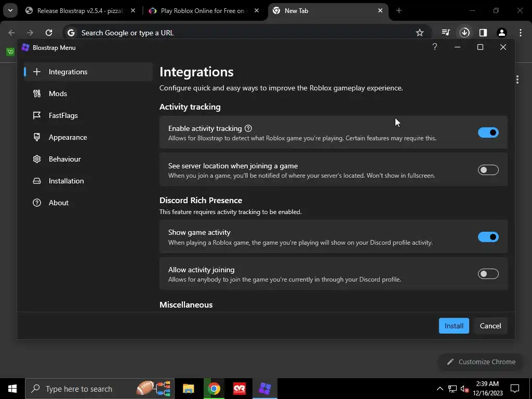Enable See server location toggle
This screenshot has width=532, height=399.
tap(488, 170)
